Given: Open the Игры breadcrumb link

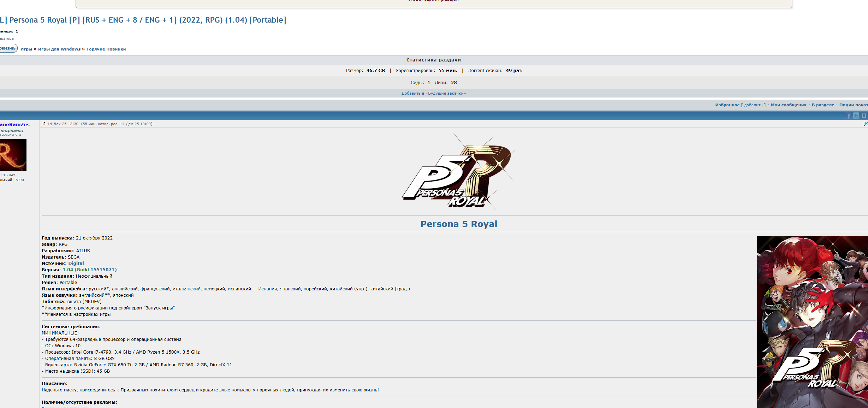Looking at the screenshot, I should point(26,49).
